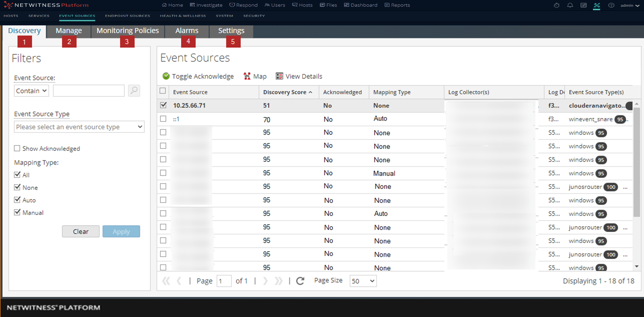Click the event source search magnifier icon
This screenshot has width=644, height=317.
pyautogui.click(x=134, y=91)
